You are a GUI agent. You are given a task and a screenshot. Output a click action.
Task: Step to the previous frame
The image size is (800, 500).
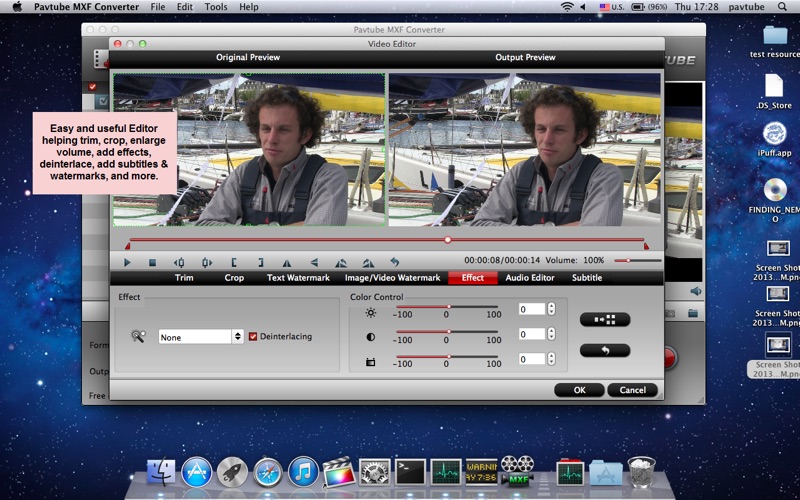click(x=179, y=262)
